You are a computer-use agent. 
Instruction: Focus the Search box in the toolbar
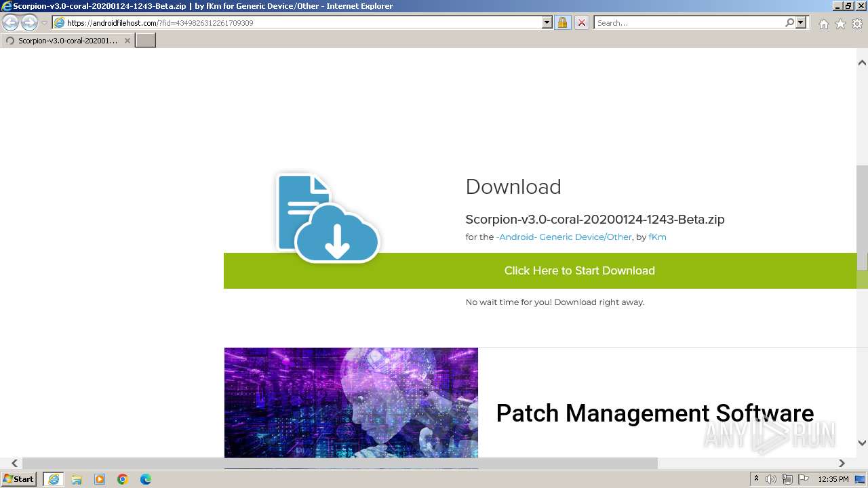tap(688, 23)
